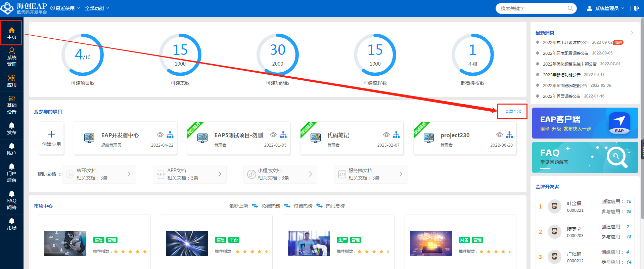Click the search magnifier icon
This screenshot has height=269, width=644.
(570, 8)
